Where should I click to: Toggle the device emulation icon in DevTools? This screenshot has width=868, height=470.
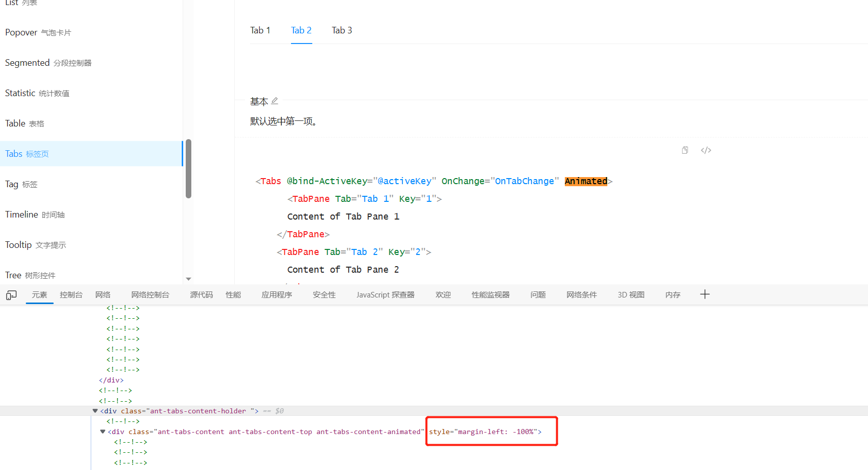(x=11, y=294)
